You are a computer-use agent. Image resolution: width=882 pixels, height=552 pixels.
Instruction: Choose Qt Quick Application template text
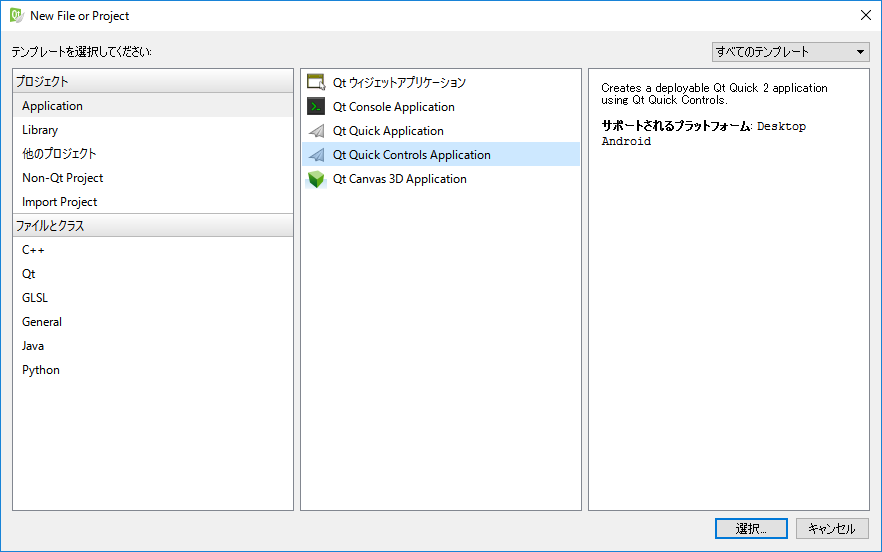pos(388,131)
